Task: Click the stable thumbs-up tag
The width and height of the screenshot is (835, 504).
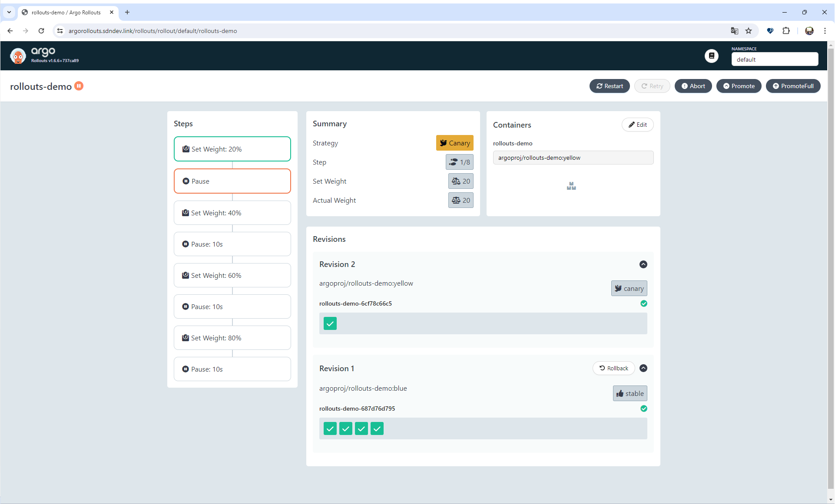Action: tap(630, 393)
